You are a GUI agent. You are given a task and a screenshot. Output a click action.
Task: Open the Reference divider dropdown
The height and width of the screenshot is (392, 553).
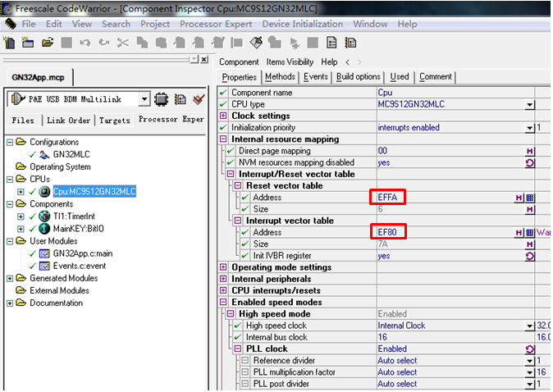pos(530,361)
